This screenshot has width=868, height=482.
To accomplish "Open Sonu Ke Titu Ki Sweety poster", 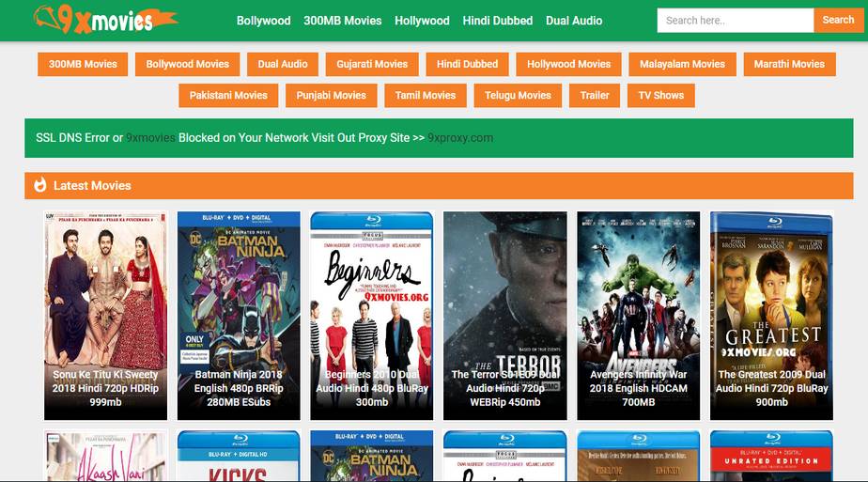I will point(106,316).
